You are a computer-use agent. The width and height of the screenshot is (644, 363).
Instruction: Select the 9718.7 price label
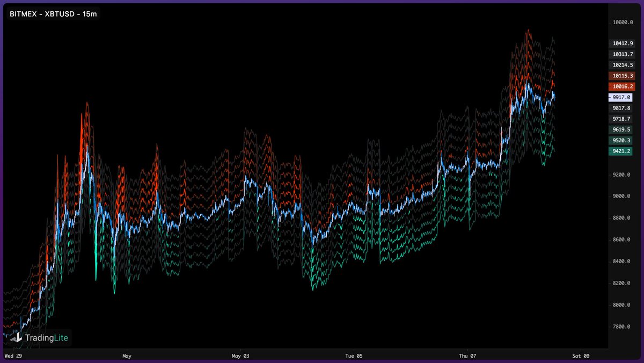pos(621,119)
